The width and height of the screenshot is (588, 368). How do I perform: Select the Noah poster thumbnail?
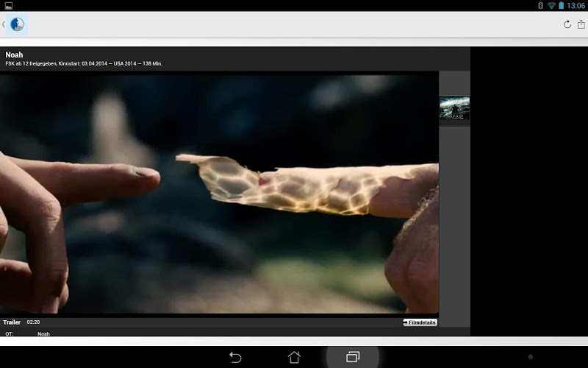point(454,107)
